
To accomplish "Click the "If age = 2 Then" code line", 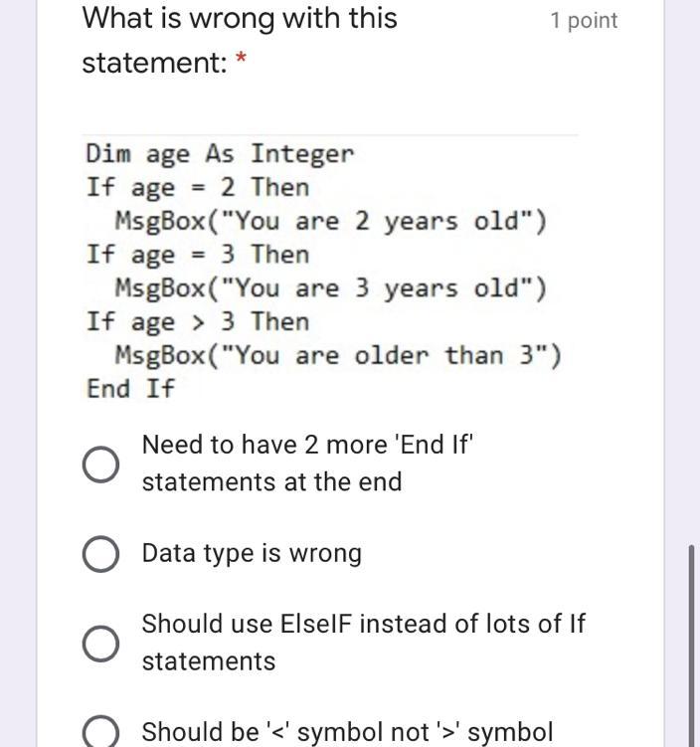I will pyautogui.click(x=198, y=188).
